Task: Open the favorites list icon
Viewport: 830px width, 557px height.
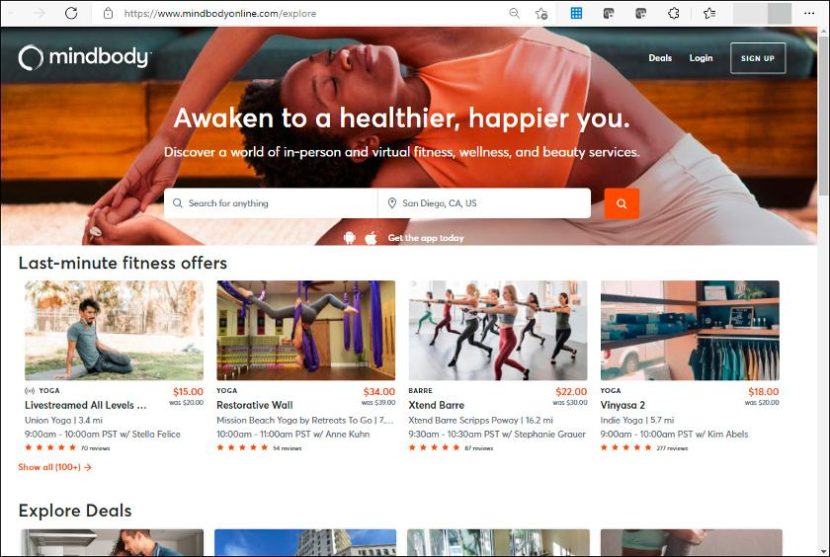Action: (x=709, y=13)
